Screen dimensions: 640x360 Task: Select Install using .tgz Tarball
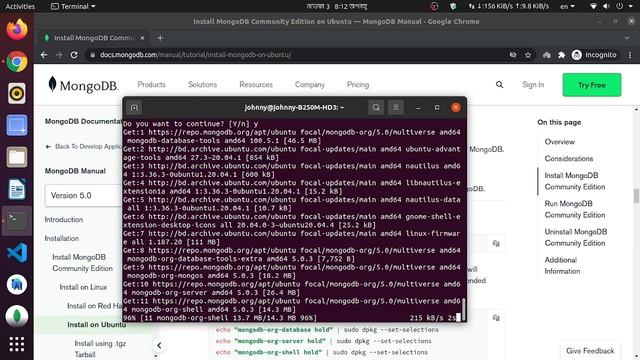(x=100, y=349)
